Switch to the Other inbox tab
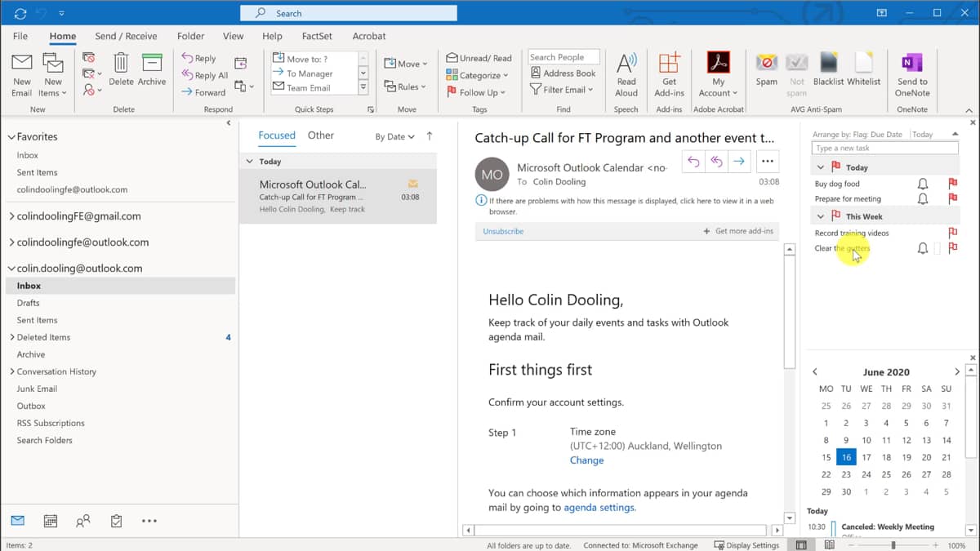The height and width of the screenshot is (551, 980). tap(321, 136)
